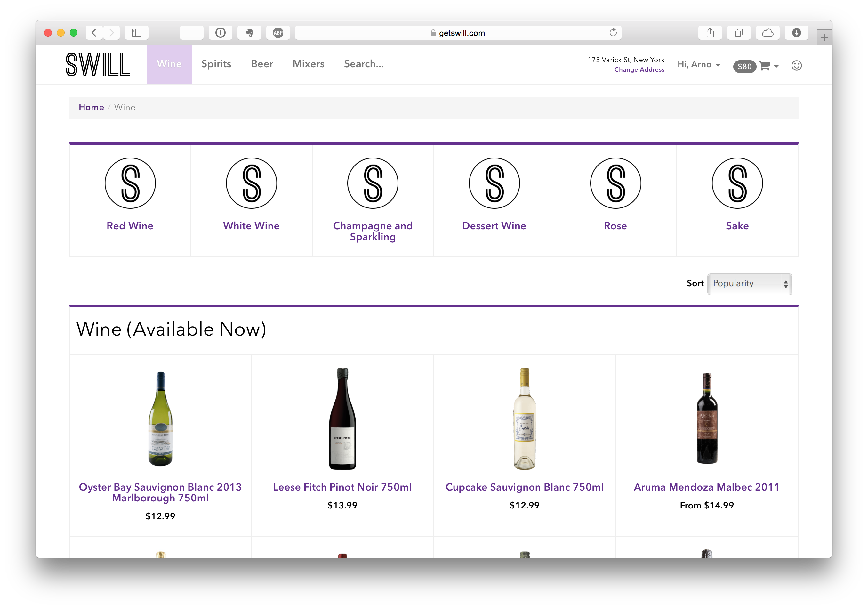Open the Adblock Plus ABP icon

(278, 33)
